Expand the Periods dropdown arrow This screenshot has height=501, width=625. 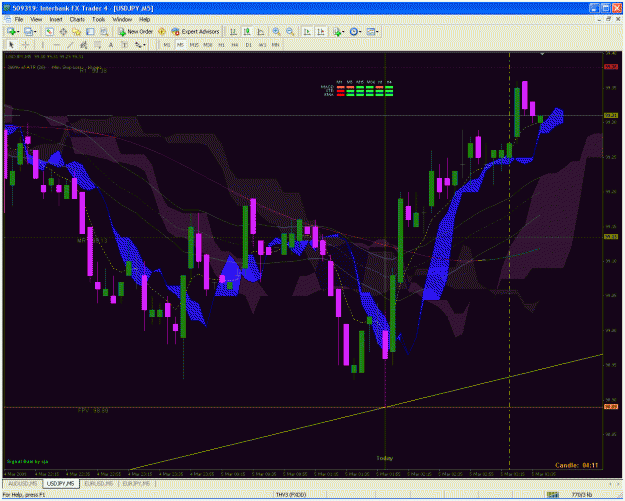(360, 32)
